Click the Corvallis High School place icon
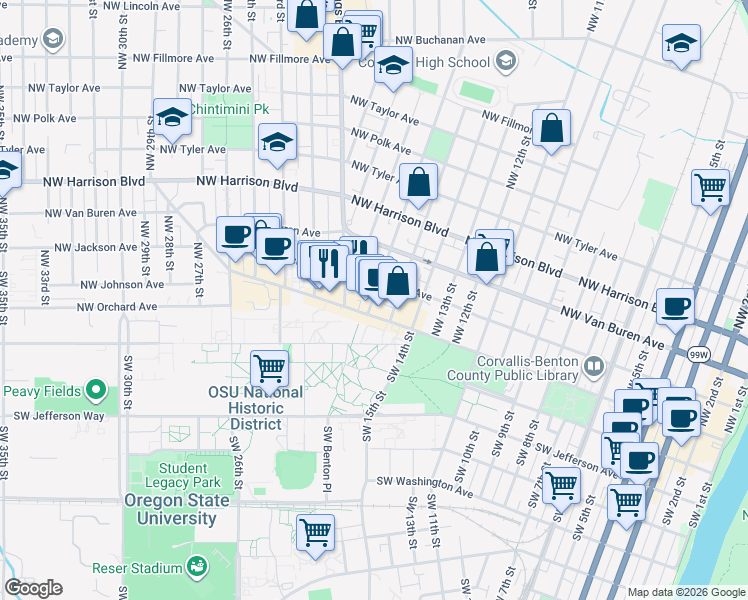 tap(506, 62)
